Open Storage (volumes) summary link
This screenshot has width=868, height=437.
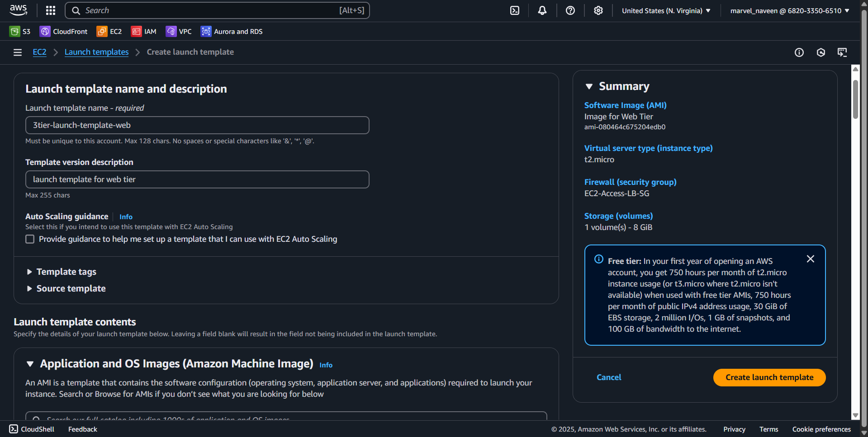618,216
